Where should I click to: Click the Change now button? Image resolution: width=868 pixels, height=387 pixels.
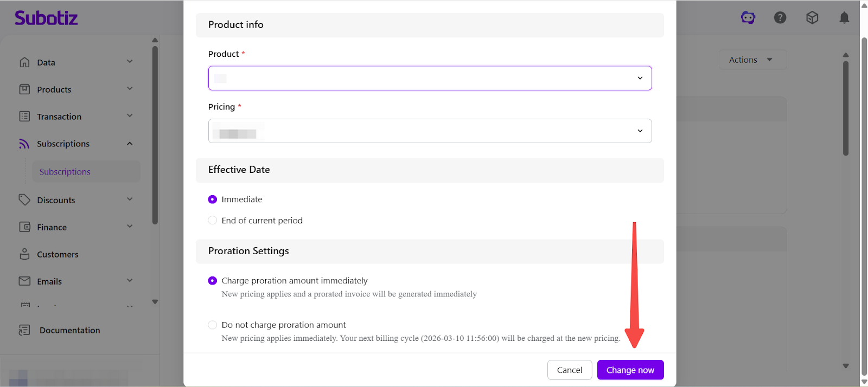[x=630, y=370]
